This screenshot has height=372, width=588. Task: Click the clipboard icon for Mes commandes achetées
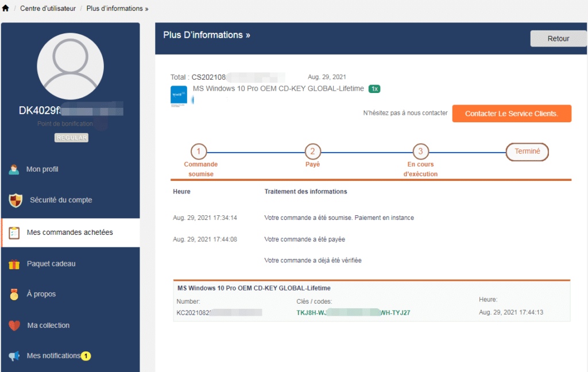14,233
